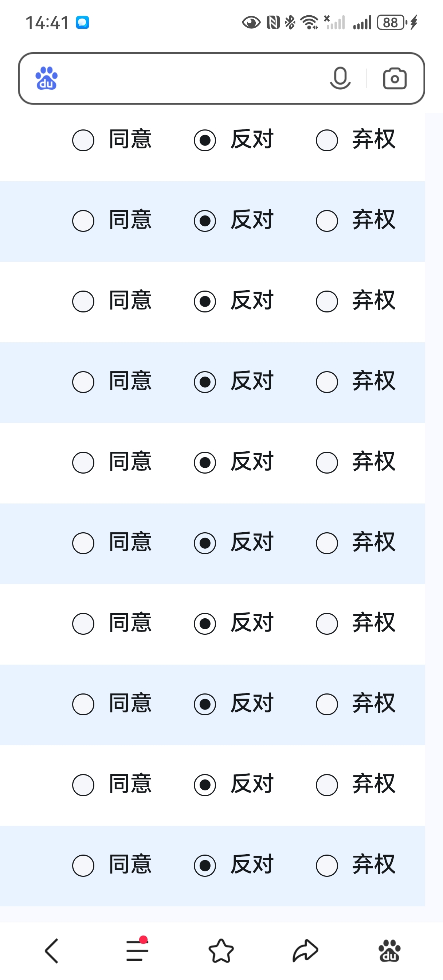Select 同意 radio in the second row
Viewport: 443px width, 980px height.
(x=83, y=221)
